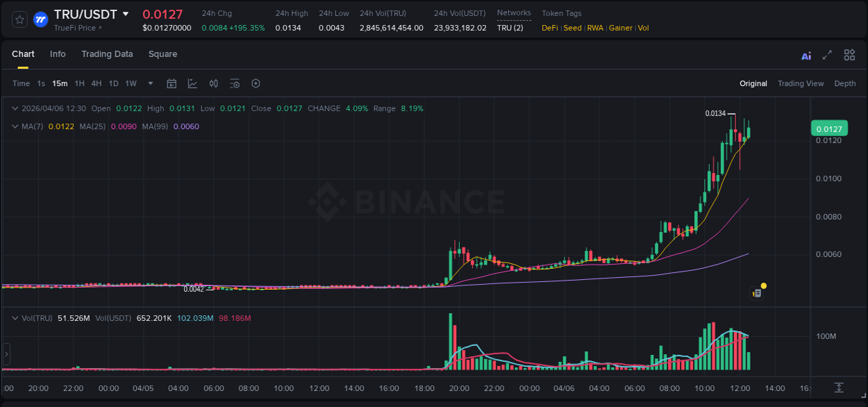Viewport: 868px width, 407px height.
Task: Click the 102.039M volume MA value
Action: coord(196,318)
